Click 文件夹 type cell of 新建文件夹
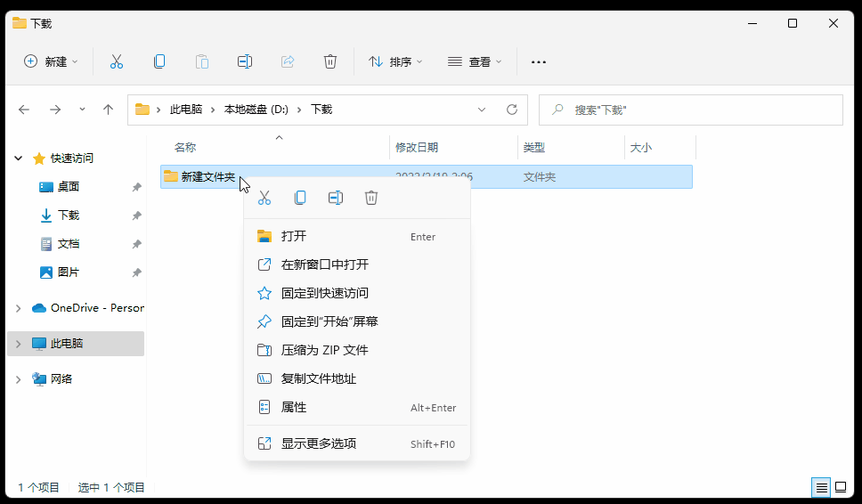This screenshot has height=504, width=862. coord(540,177)
